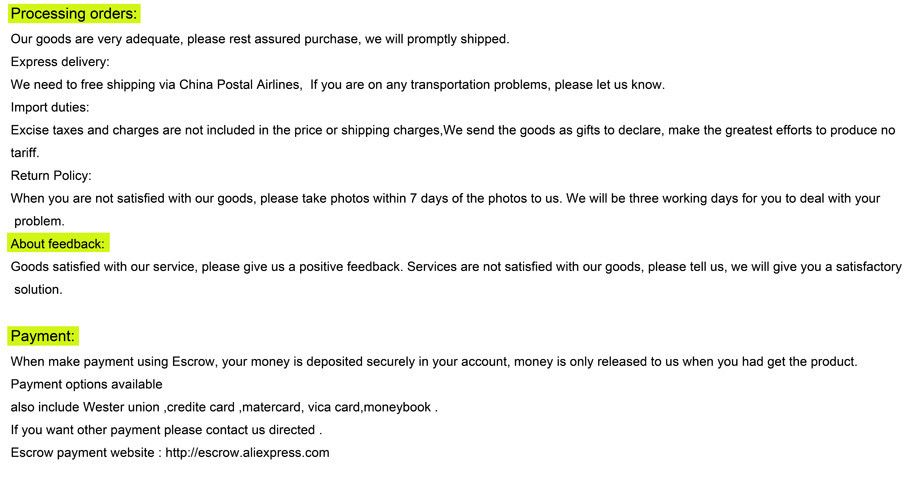Image resolution: width=913 pixels, height=480 pixels.
Task: Click the "Import duties:" subheading
Action: 50,107
